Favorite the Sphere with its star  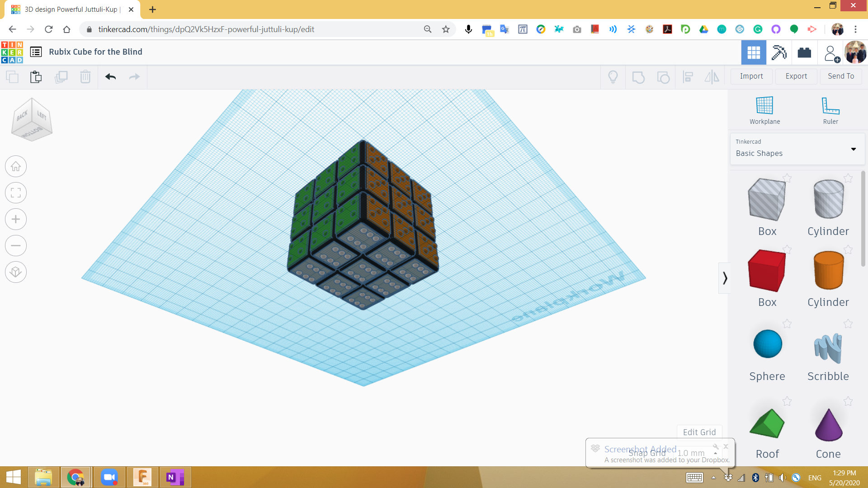click(787, 324)
